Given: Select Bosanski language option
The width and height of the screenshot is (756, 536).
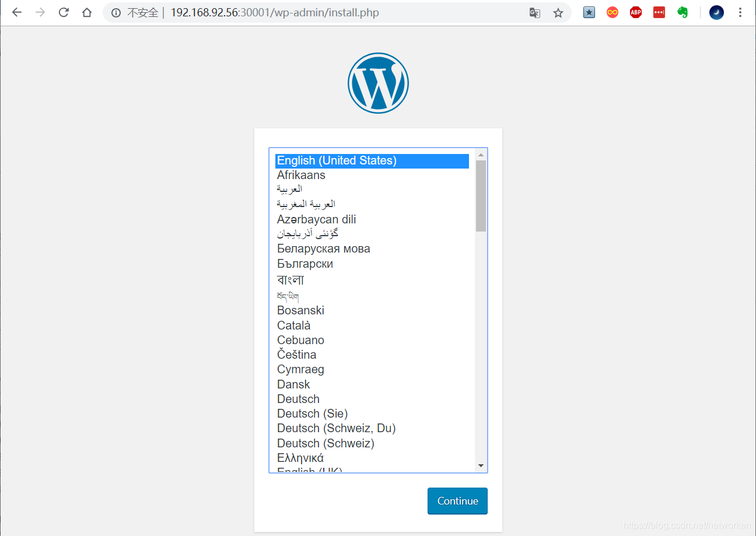Looking at the screenshot, I should tap(372, 310).
